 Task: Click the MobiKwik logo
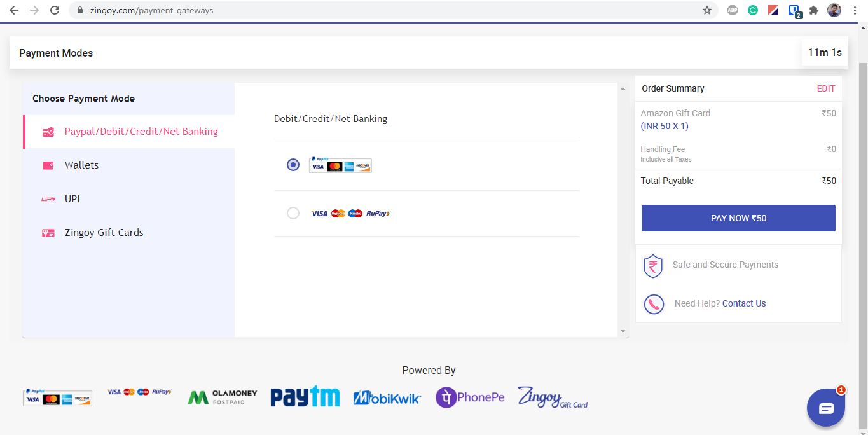387,397
